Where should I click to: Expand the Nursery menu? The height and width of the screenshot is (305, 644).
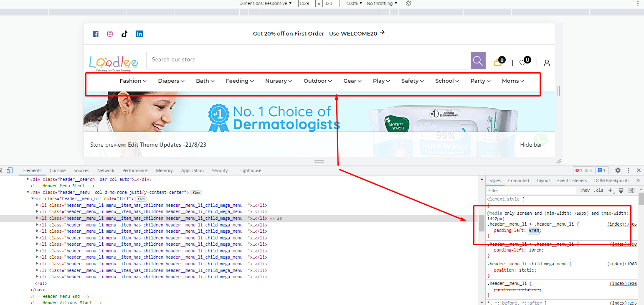(279, 81)
